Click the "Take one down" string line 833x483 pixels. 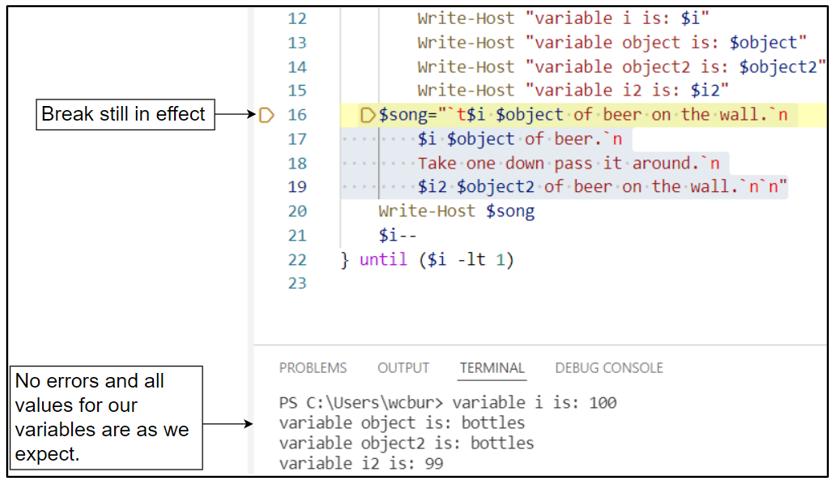568,163
